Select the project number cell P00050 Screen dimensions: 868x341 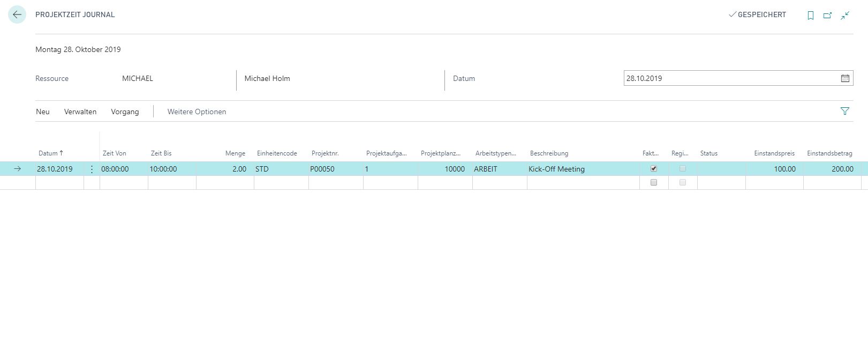[x=336, y=169]
